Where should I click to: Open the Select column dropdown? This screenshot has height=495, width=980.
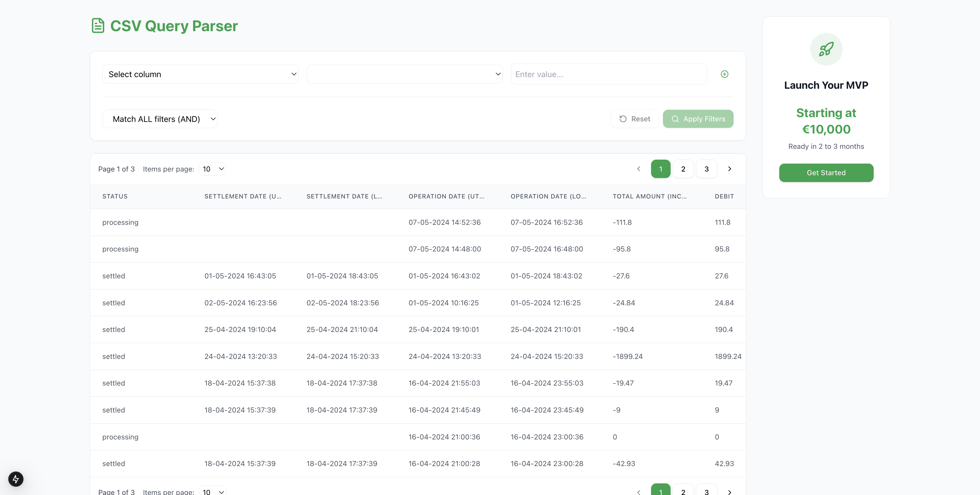(200, 74)
